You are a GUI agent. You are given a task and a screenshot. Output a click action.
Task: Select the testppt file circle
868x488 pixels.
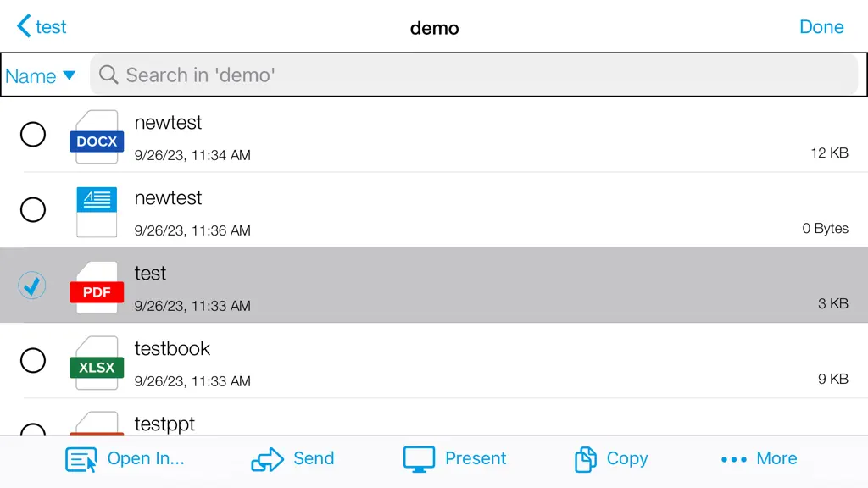click(33, 430)
